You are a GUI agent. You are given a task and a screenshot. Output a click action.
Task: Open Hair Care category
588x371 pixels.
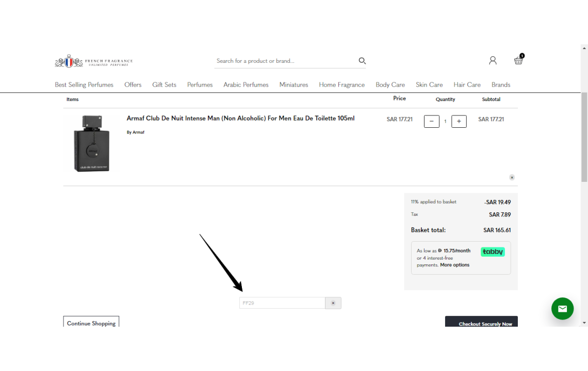(467, 85)
